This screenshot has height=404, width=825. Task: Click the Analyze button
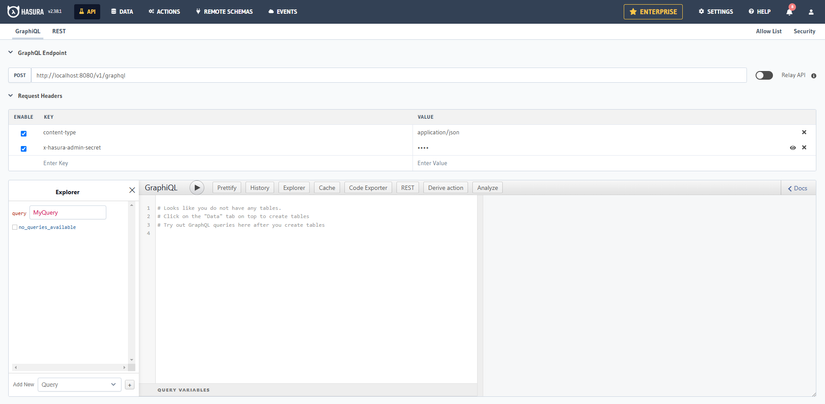pyautogui.click(x=487, y=188)
